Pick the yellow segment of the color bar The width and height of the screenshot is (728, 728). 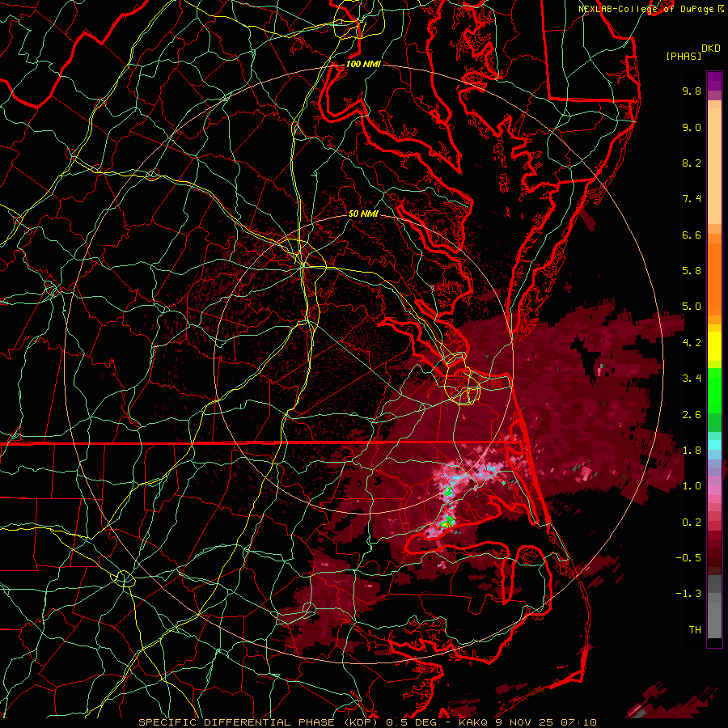(x=714, y=346)
